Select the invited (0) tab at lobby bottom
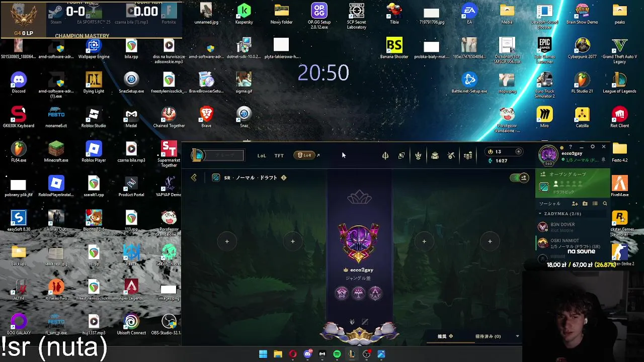This screenshot has height=362, width=644. point(488,336)
